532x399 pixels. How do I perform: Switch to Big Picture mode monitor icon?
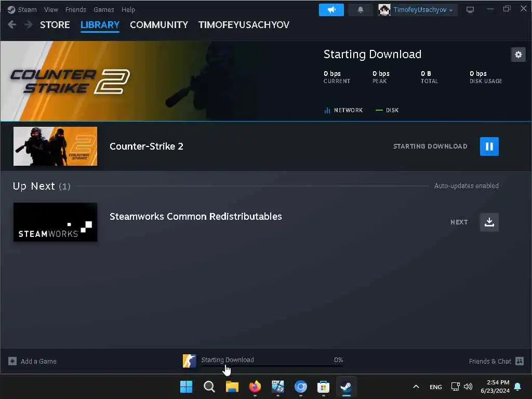coord(470,10)
